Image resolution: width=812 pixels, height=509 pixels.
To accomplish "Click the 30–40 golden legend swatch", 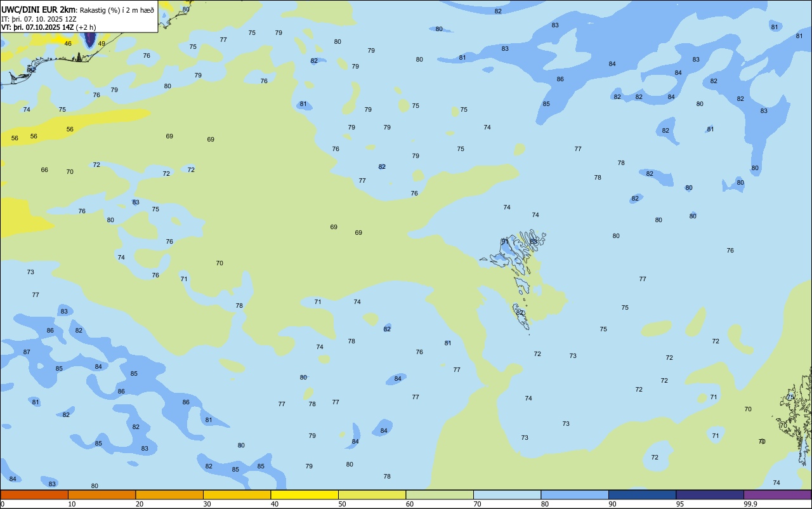I will [x=237, y=494].
